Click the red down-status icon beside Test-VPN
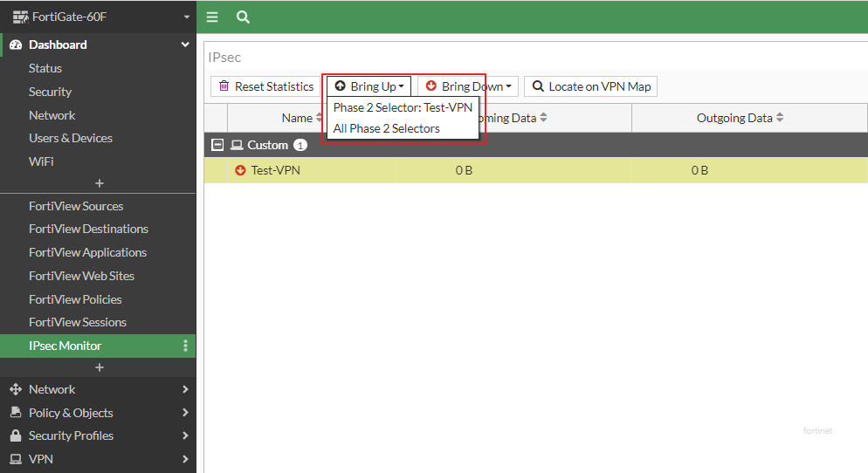Image resolution: width=868 pixels, height=473 pixels. (240, 170)
